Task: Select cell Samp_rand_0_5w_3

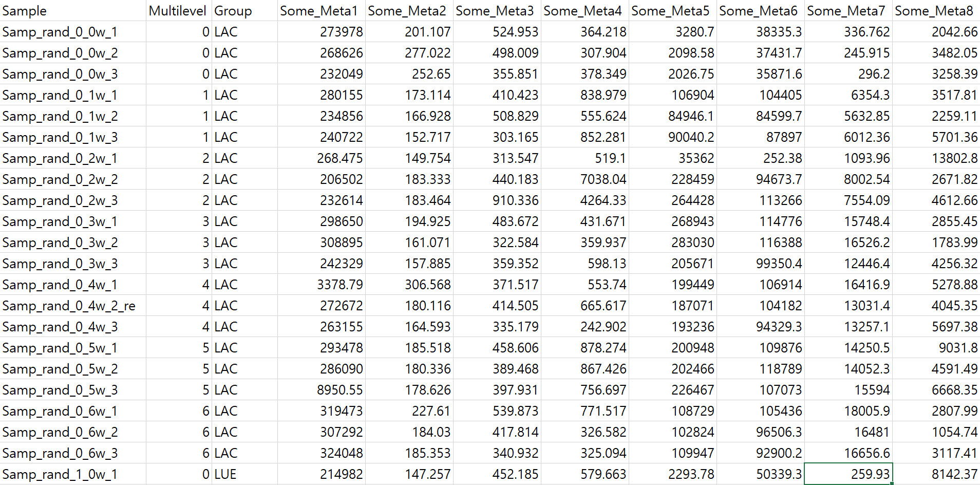Action: (73, 390)
